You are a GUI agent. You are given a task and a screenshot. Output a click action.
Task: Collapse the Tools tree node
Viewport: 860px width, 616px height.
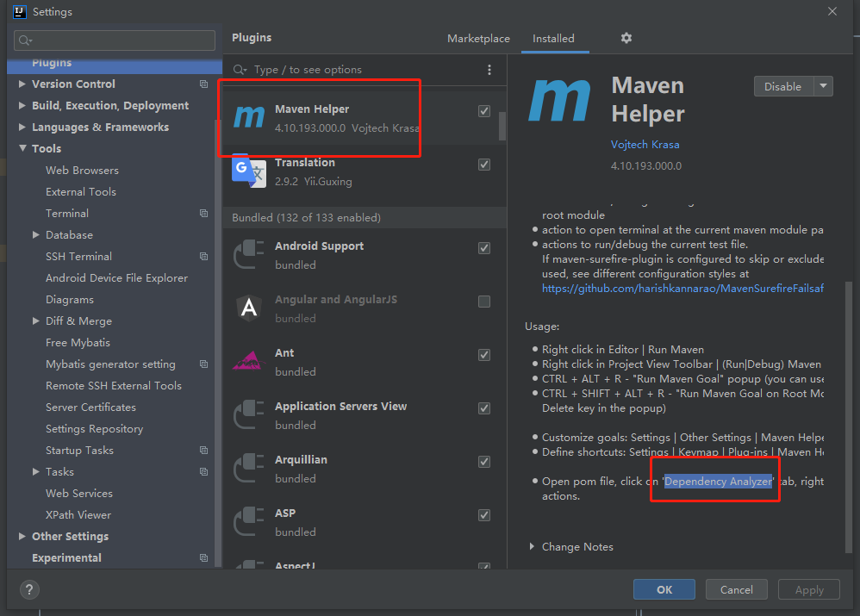[22, 148]
